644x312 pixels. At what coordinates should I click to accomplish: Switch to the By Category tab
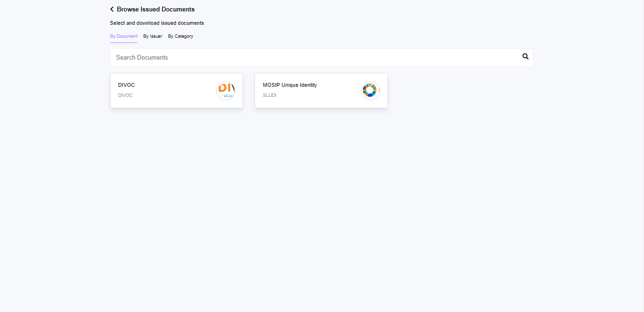point(180,36)
